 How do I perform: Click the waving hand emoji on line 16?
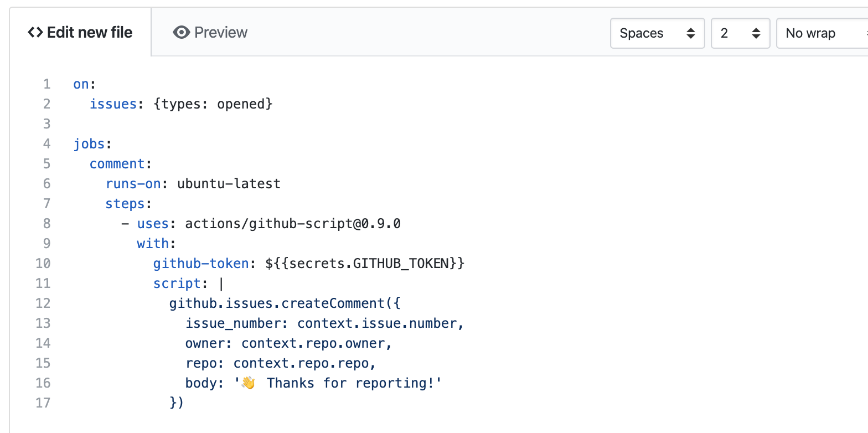coord(248,383)
